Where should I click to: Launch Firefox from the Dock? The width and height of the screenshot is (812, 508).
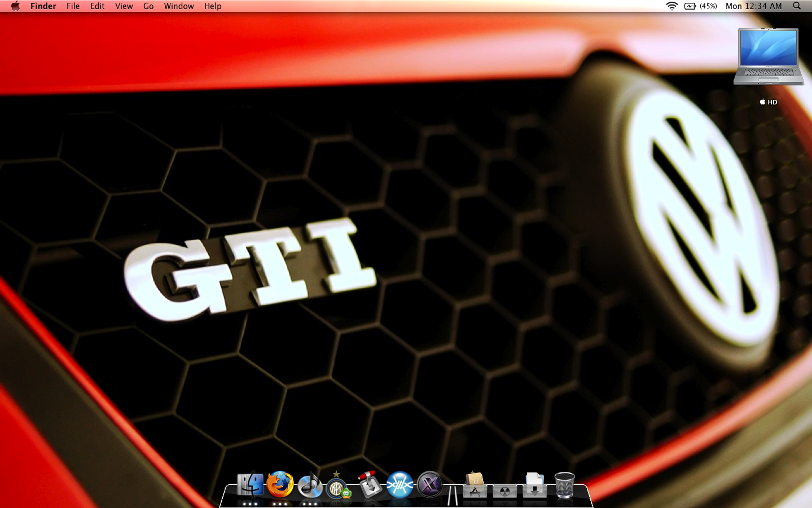(280, 484)
